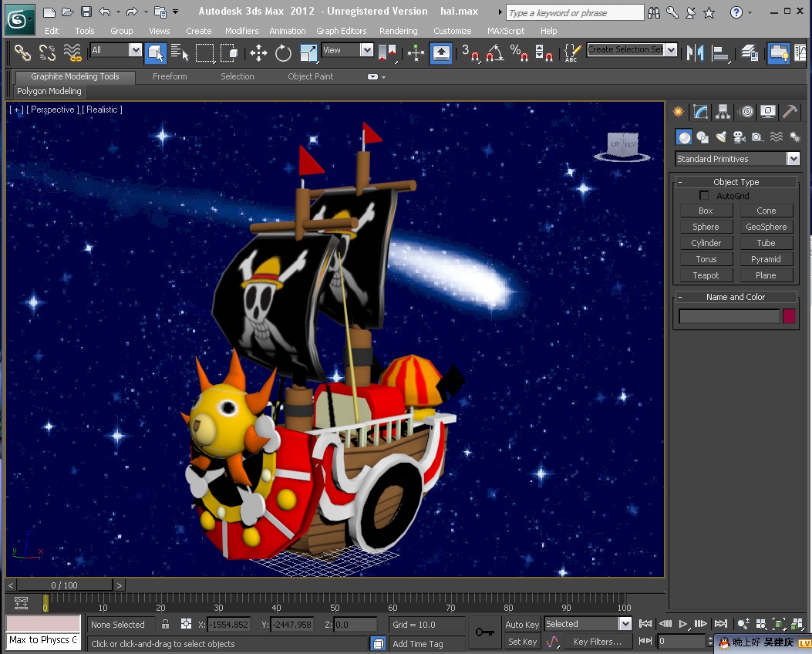Viewport: 812px width, 654px height.
Task: Open the Layer Manager icon
Action: click(x=750, y=52)
